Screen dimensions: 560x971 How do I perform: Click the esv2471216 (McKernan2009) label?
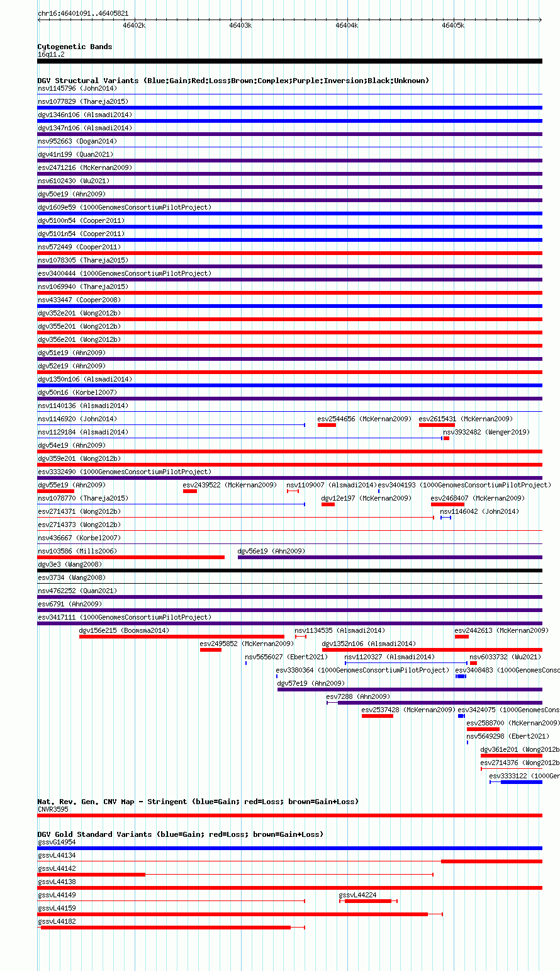pos(85,168)
